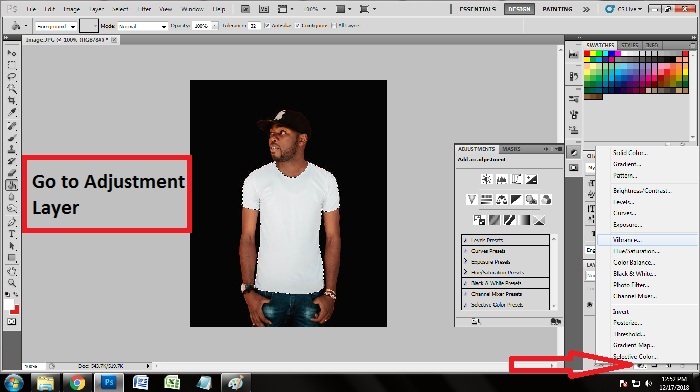Select the Blur tool

pyautogui.click(x=12, y=197)
